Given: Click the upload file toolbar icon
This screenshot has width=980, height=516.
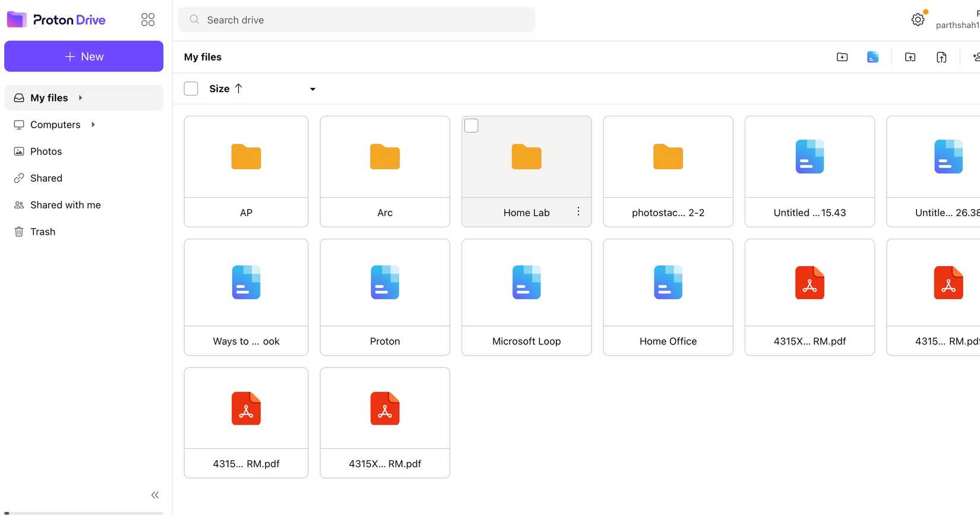Looking at the screenshot, I should 941,57.
